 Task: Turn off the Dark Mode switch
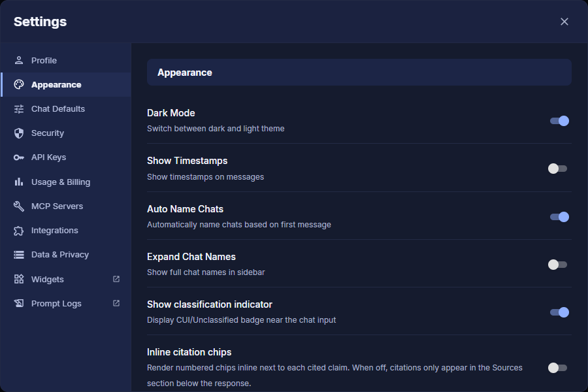pos(559,121)
